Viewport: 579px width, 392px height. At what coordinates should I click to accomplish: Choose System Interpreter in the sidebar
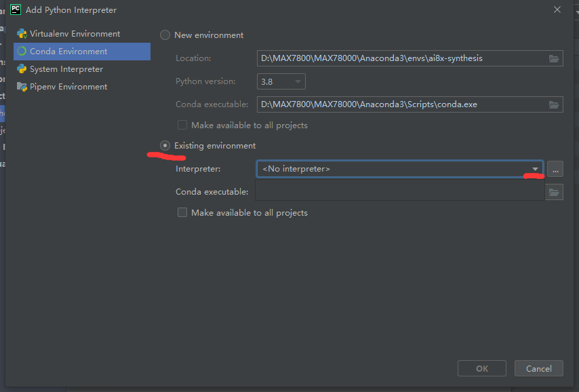(x=66, y=69)
